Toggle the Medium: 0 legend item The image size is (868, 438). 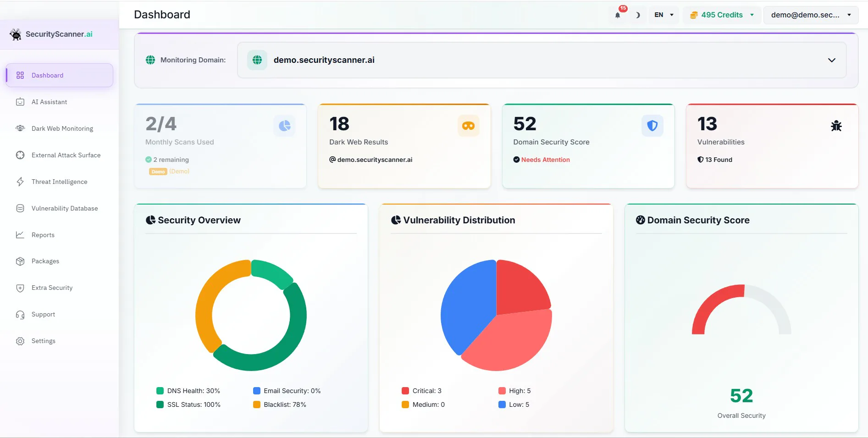(423, 405)
